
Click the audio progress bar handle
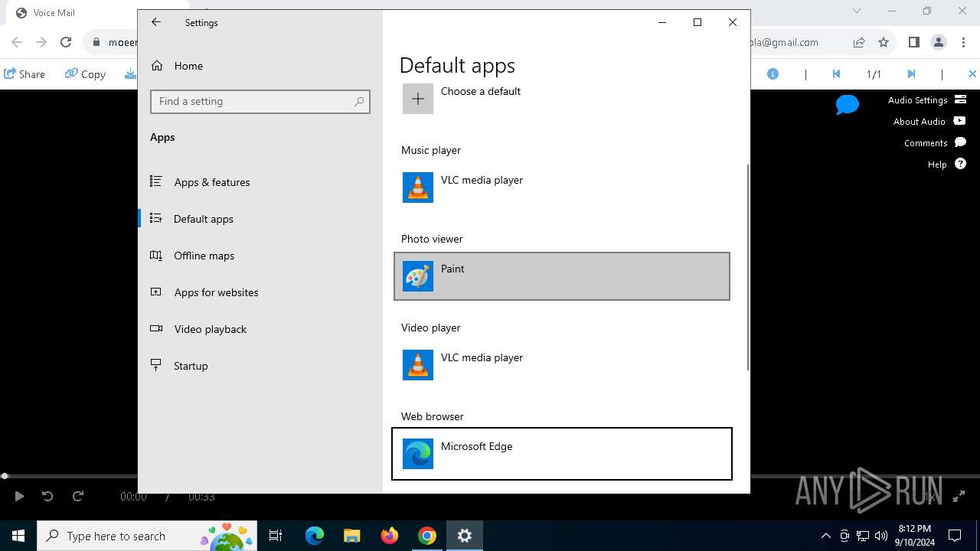pyautogui.click(x=5, y=476)
